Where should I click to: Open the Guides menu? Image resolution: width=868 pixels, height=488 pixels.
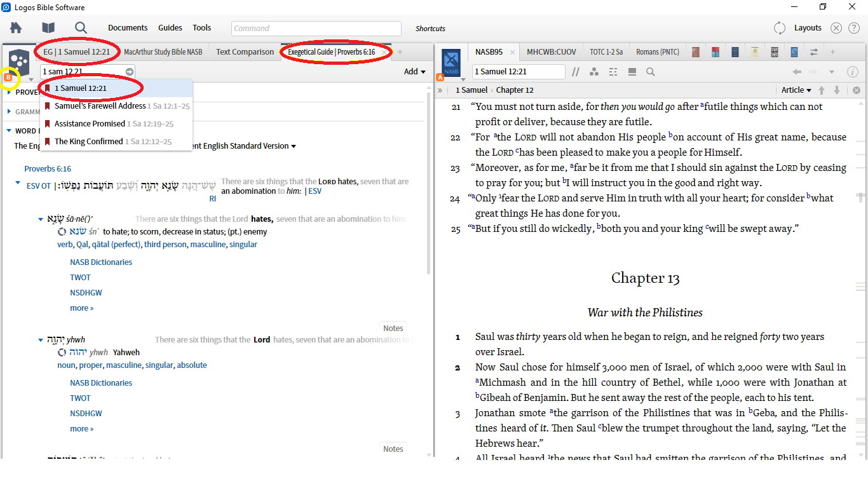point(170,28)
